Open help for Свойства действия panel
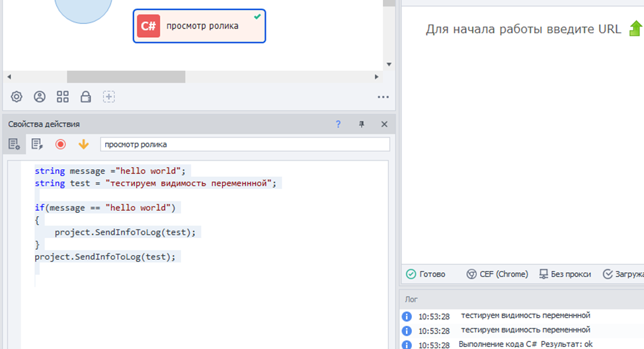This screenshot has width=644, height=349. [338, 124]
